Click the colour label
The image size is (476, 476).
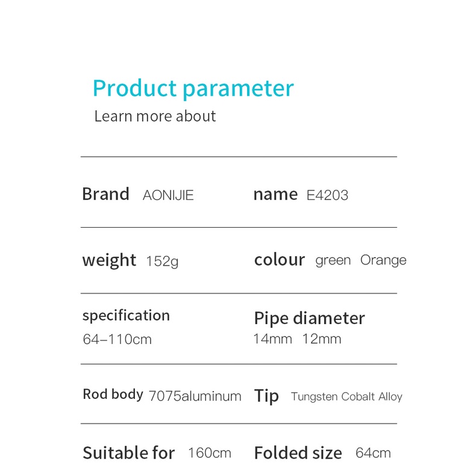click(x=280, y=260)
